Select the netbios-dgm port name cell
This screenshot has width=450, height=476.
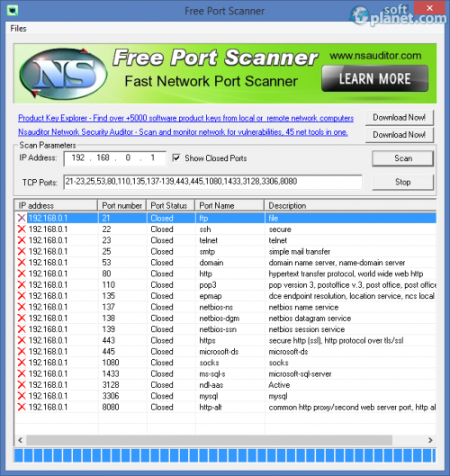pos(220,319)
